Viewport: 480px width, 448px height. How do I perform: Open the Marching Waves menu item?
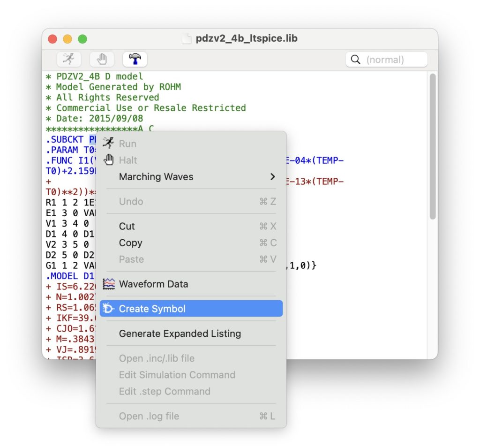click(x=156, y=177)
